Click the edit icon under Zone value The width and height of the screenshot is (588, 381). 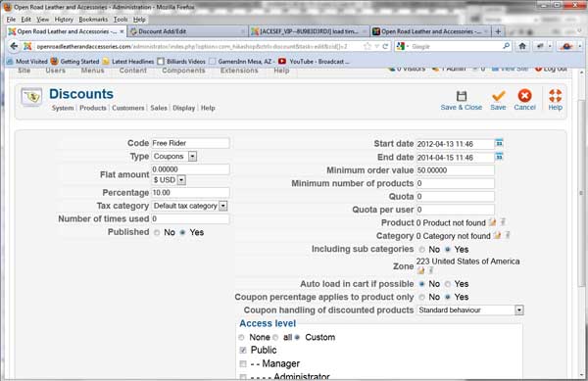point(420,270)
